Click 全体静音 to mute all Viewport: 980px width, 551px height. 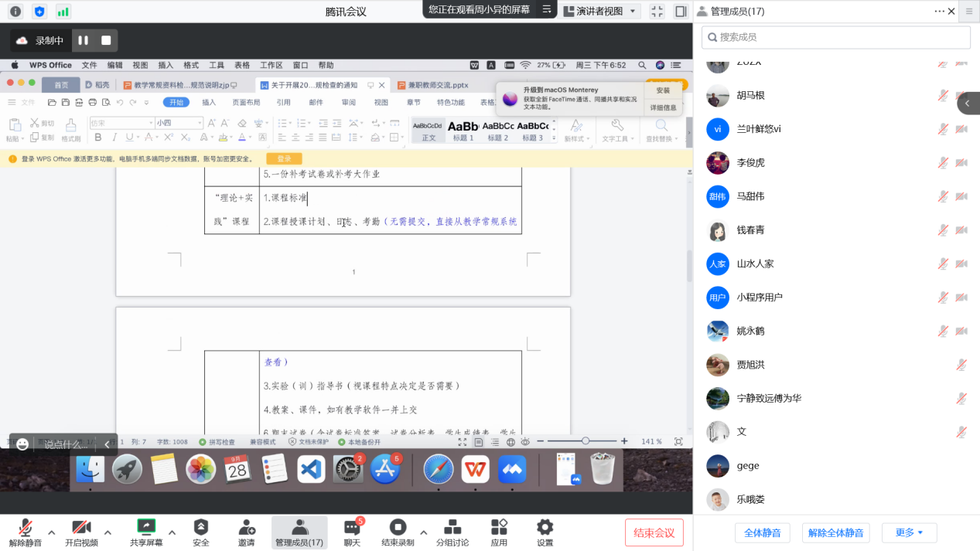click(762, 532)
